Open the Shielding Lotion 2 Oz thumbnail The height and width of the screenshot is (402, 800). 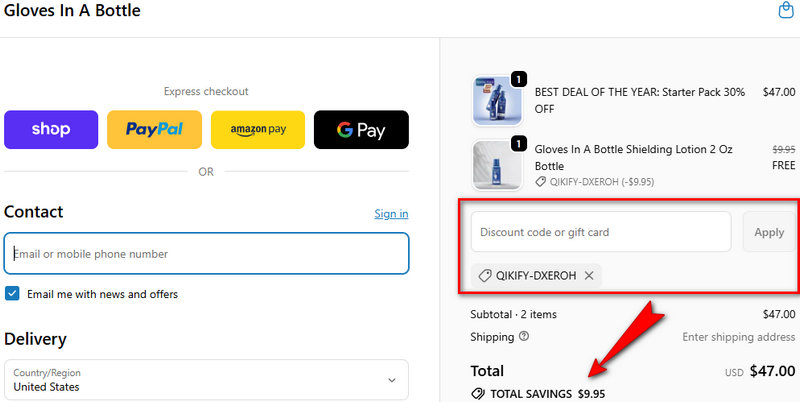coord(497,165)
